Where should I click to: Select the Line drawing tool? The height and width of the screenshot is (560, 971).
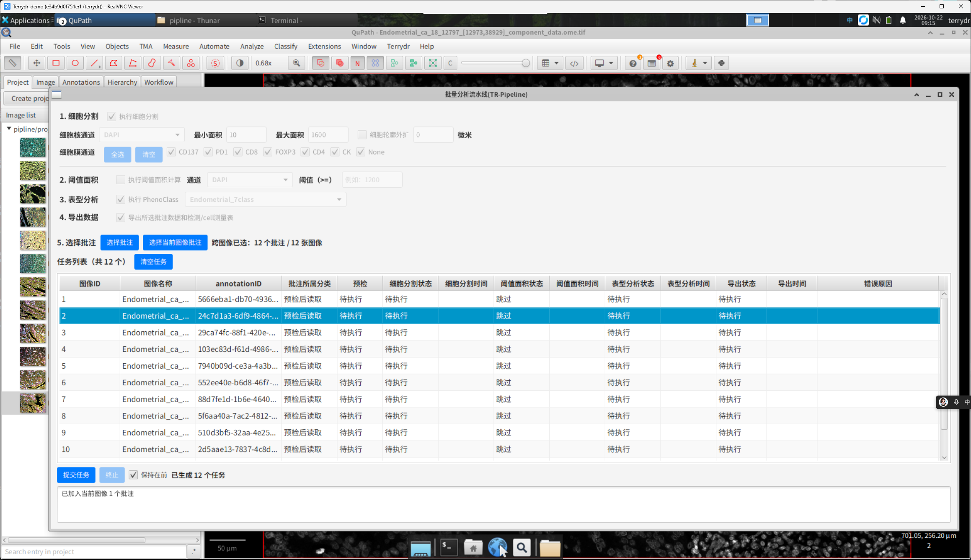pos(94,63)
